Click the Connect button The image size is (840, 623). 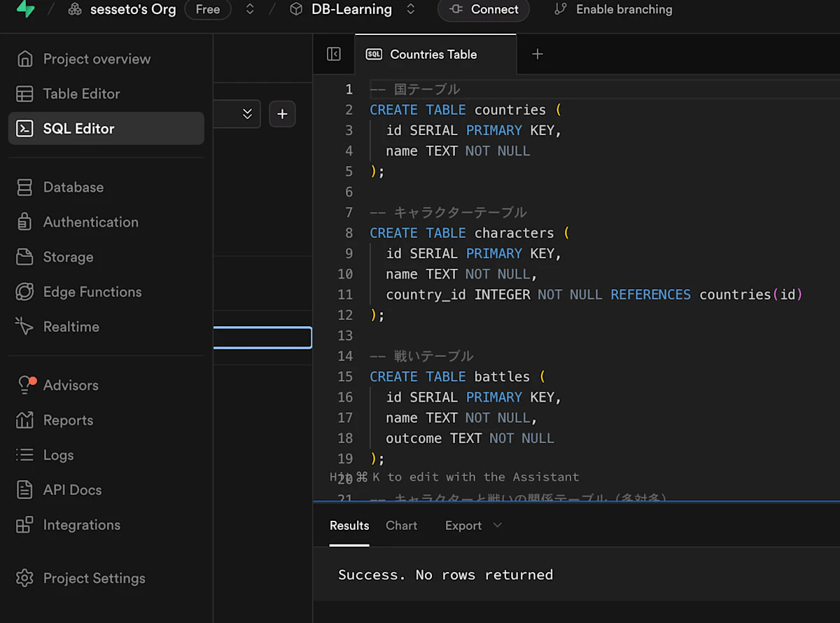coord(484,10)
